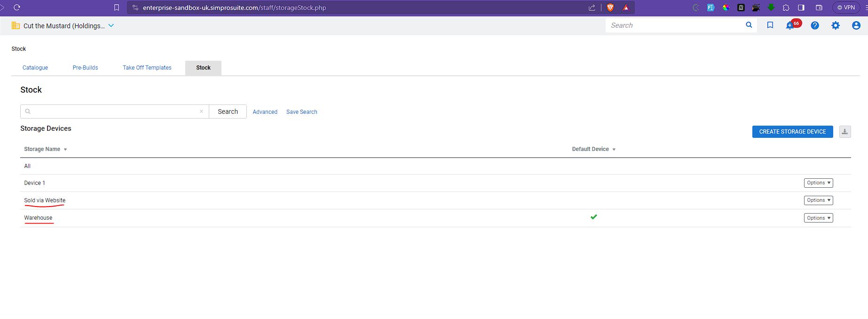
Task: Switch to the Catalogue tab
Action: click(35, 68)
